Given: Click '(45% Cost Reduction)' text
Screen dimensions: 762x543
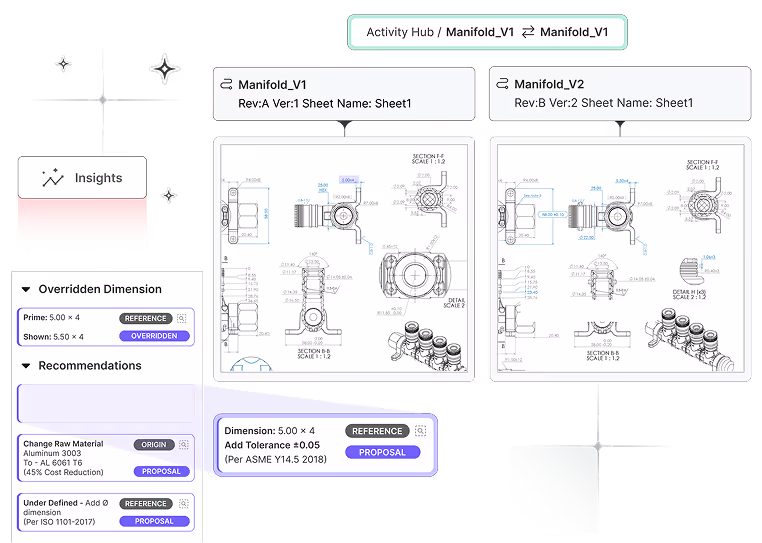Looking at the screenshot, I should pyautogui.click(x=63, y=472).
